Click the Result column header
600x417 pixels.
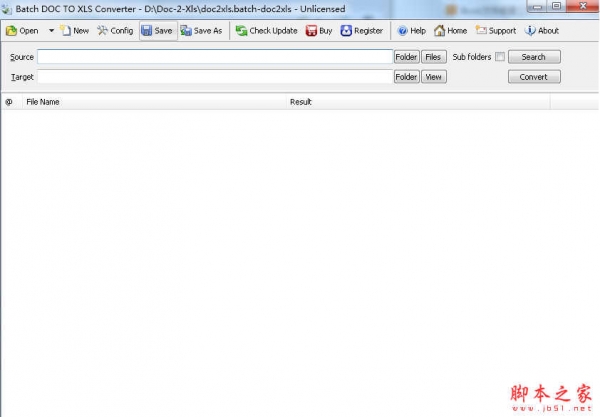click(x=418, y=102)
